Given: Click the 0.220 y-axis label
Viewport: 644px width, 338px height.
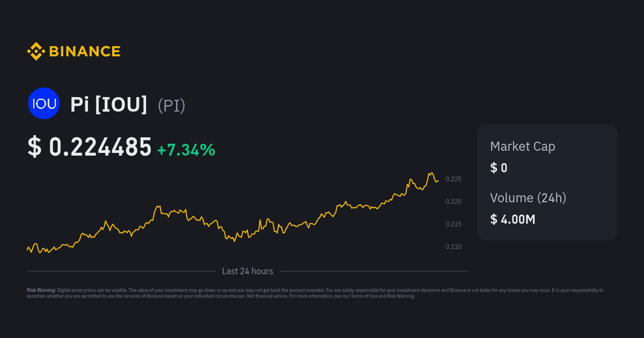Looking at the screenshot, I should click(453, 202).
